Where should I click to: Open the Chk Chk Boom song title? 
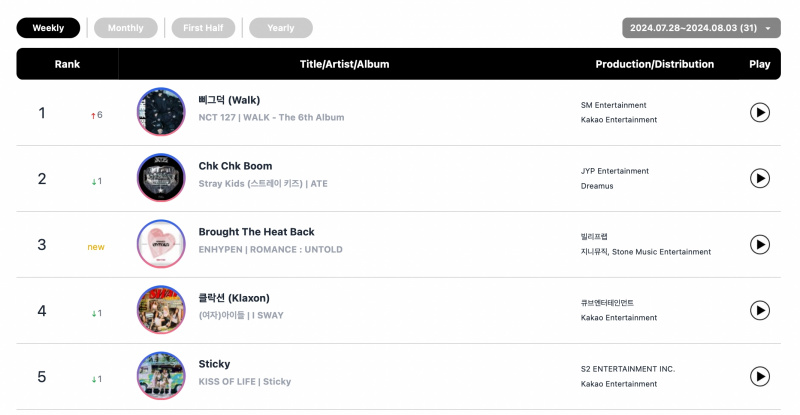point(235,166)
